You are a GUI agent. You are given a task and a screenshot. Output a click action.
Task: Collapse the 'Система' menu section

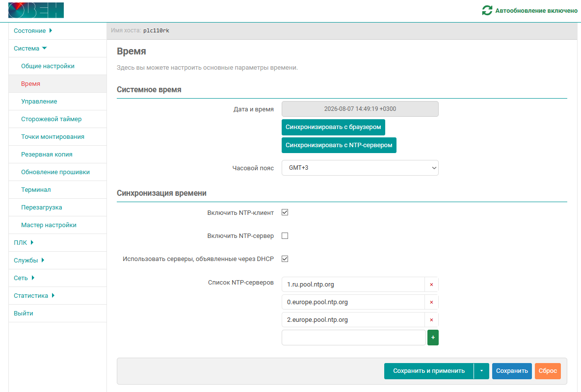pyautogui.click(x=30, y=49)
